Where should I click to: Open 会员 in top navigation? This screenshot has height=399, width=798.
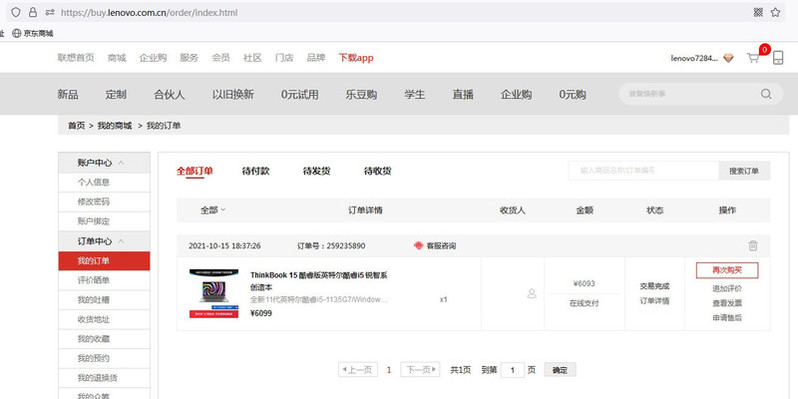[221, 58]
